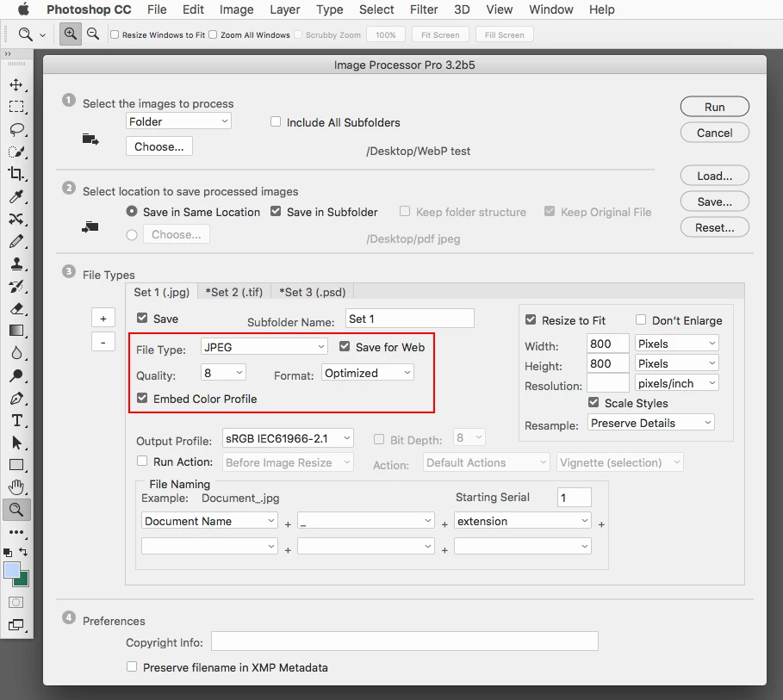Screen dimensions: 783x700
Task: Swap foreground and background colors icon
Action: 23,552
